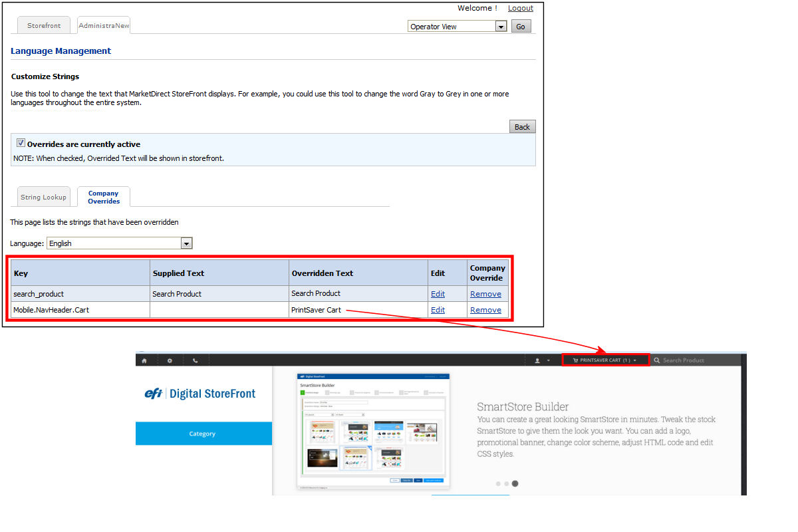798x532 pixels.
Task: Switch to the String Lookup tab
Action: [43, 198]
